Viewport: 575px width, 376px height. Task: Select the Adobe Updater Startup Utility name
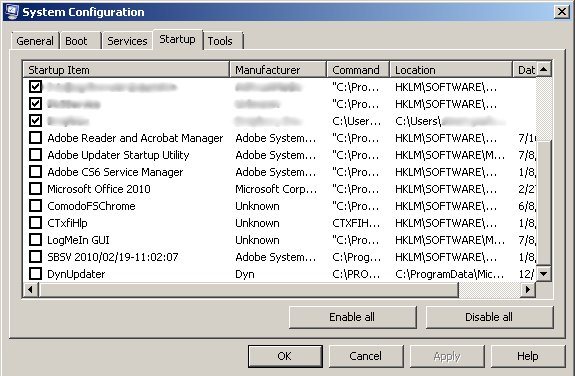click(x=118, y=155)
